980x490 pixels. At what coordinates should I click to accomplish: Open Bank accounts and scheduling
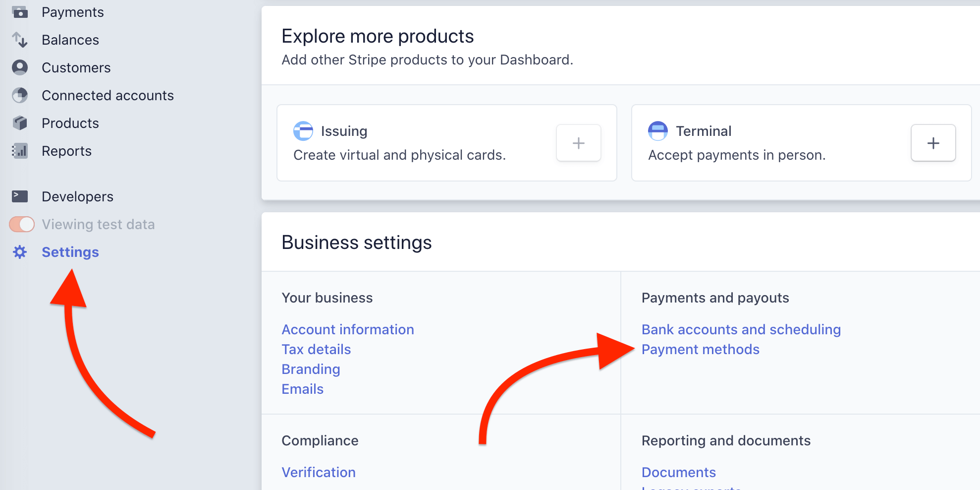click(741, 329)
